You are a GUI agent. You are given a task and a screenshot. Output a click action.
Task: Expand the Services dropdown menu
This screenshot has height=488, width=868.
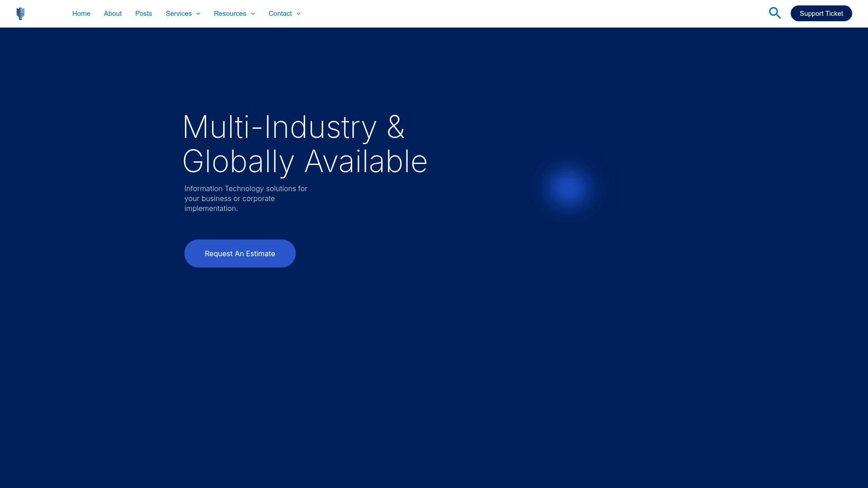pos(179,14)
